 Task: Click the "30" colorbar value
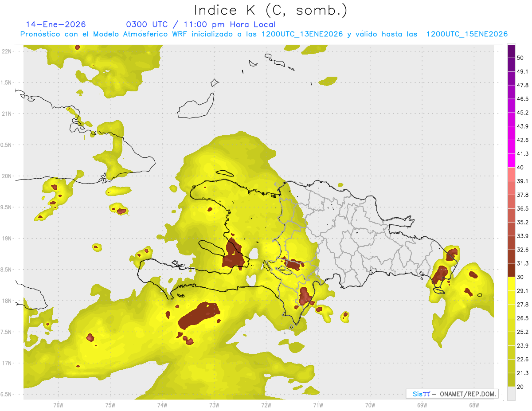[x=520, y=277]
